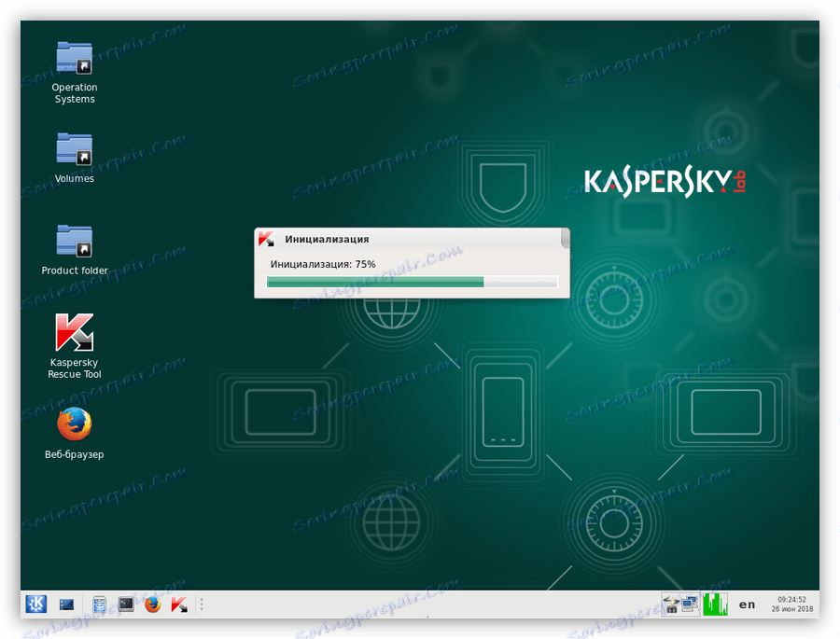Open the system monitor graph in the tray
The width and height of the screenshot is (840, 639).
pyautogui.click(x=715, y=604)
